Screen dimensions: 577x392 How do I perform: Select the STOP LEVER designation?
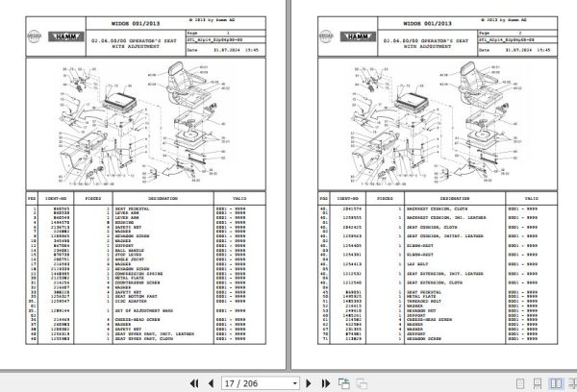(128, 255)
